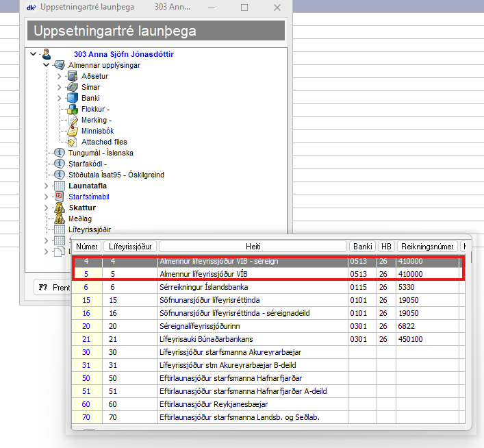Click the Merking pencil icon

(x=72, y=120)
